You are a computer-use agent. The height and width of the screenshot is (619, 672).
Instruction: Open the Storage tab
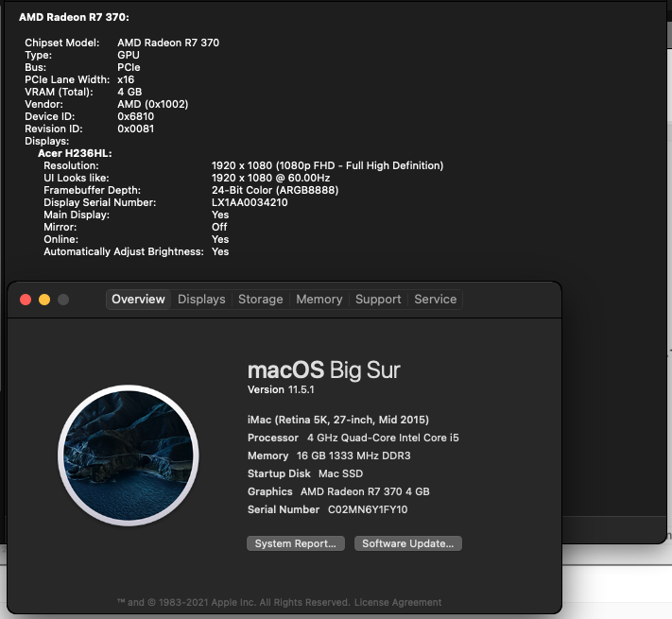click(261, 299)
